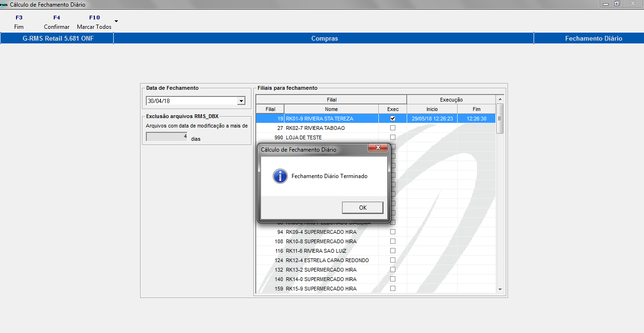
Task: Click filial number 159 cell
Action: pos(270,289)
